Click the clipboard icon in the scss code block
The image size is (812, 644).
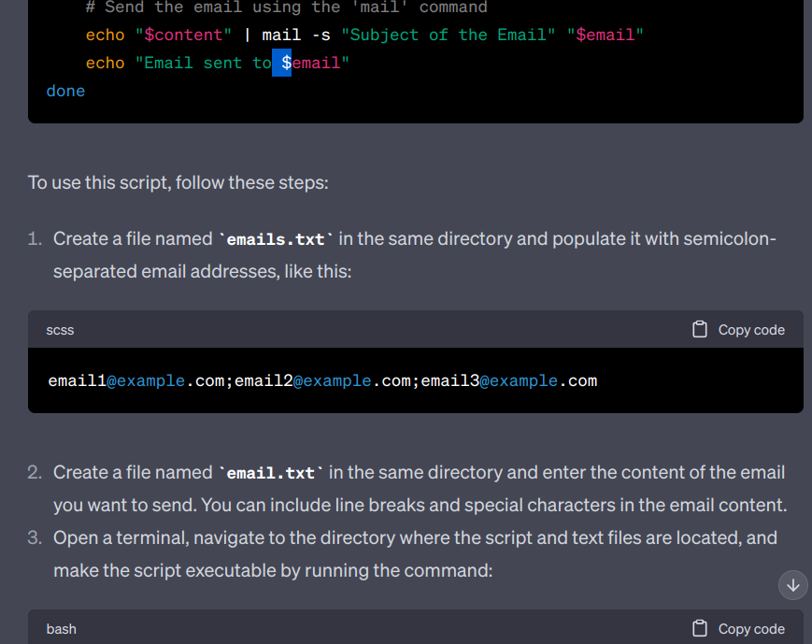(699, 329)
